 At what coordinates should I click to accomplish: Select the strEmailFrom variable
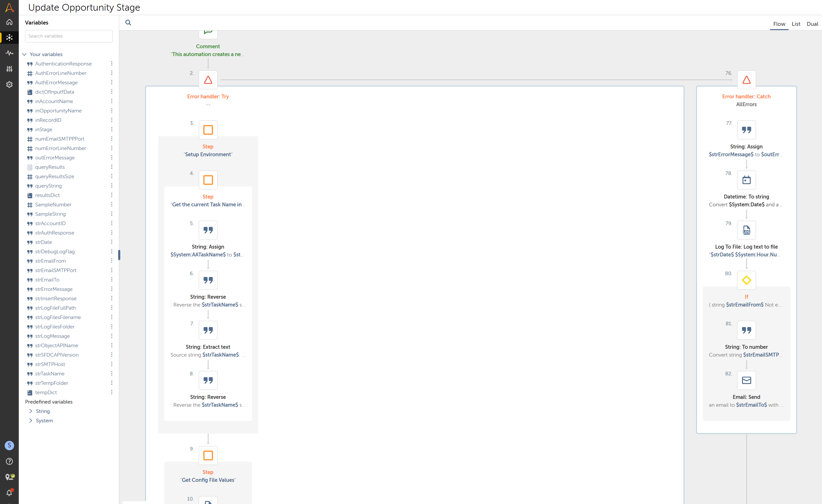(x=50, y=261)
